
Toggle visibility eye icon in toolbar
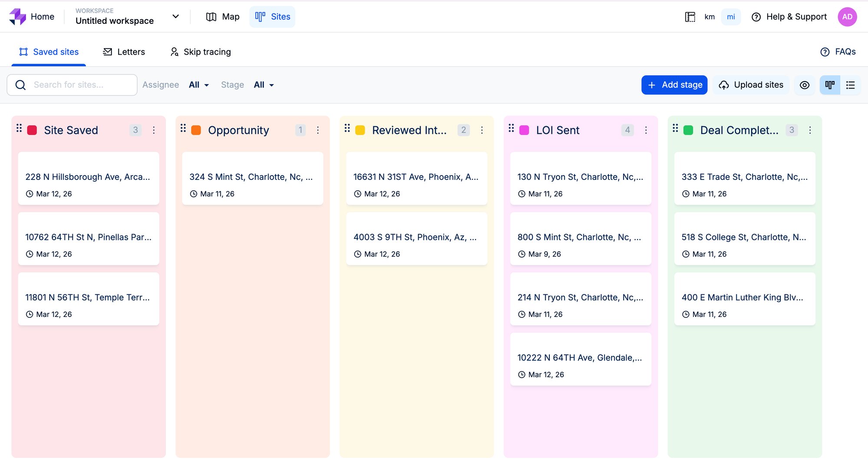pyautogui.click(x=805, y=85)
